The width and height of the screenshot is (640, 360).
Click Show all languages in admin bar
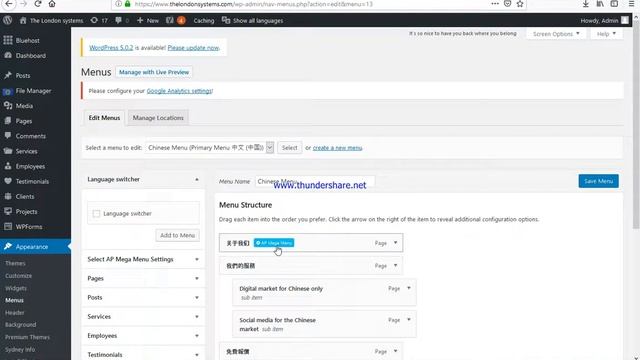(252, 20)
